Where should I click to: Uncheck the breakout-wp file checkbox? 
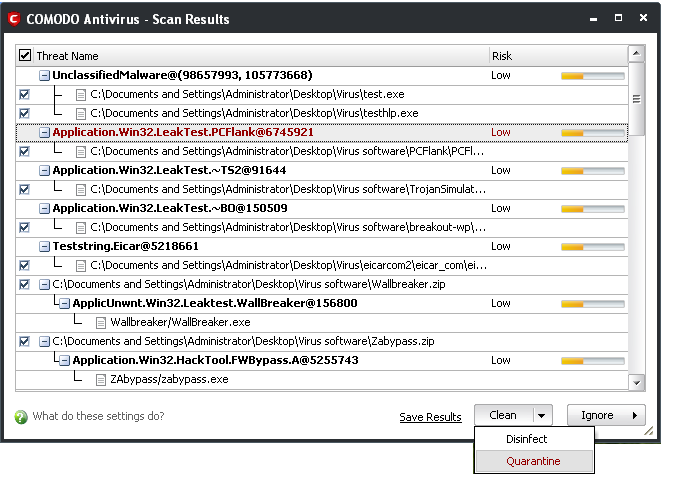24,227
